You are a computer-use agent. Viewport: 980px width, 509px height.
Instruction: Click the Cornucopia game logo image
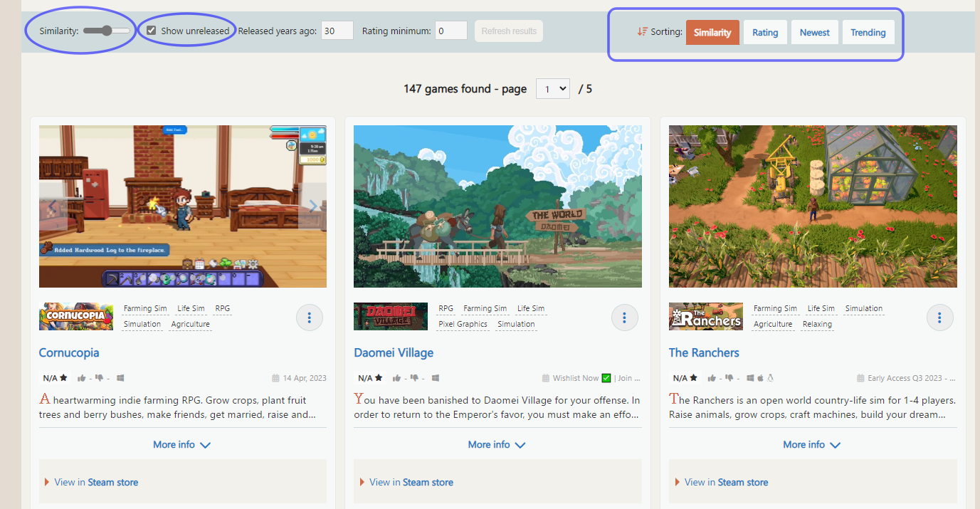[x=76, y=316]
